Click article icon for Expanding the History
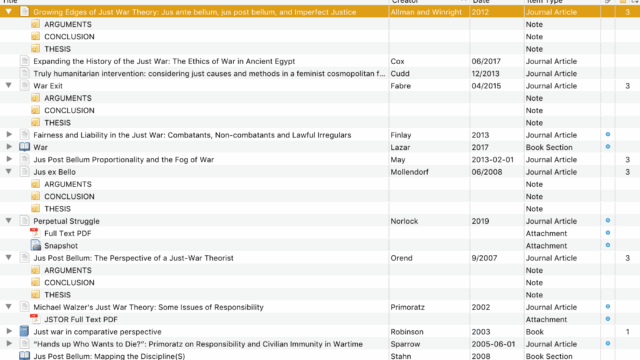This screenshot has height=360, width=640. (24, 61)
